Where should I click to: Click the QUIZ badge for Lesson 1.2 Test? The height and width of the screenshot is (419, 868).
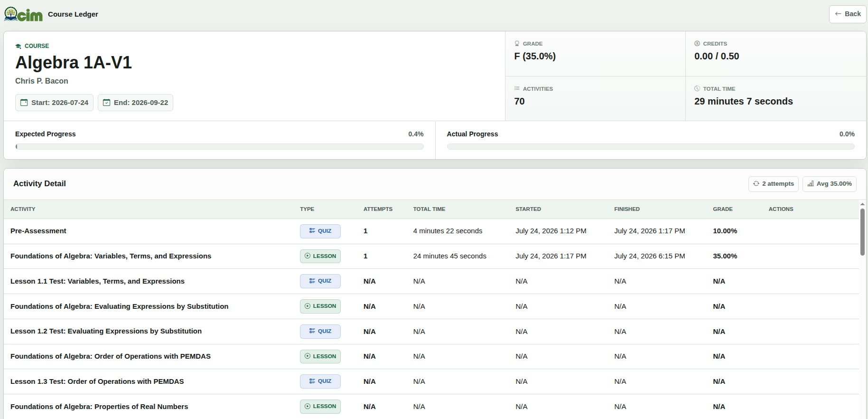[320, 332]
